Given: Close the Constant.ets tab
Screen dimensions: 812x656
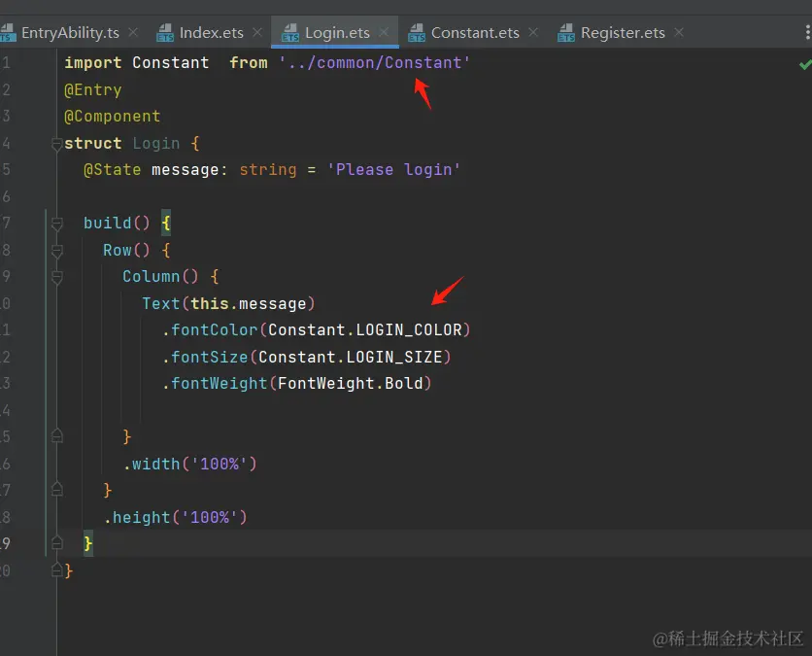Looking at the screenshot, I should (533, 33).
